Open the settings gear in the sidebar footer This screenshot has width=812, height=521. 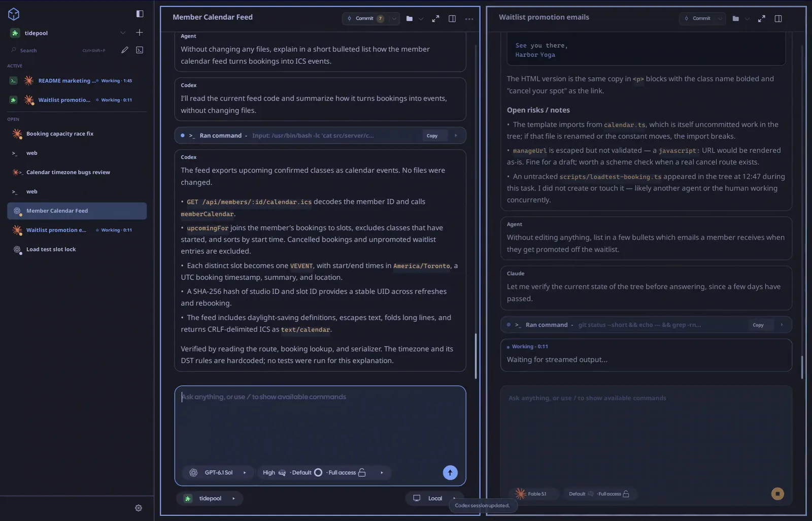139,508
